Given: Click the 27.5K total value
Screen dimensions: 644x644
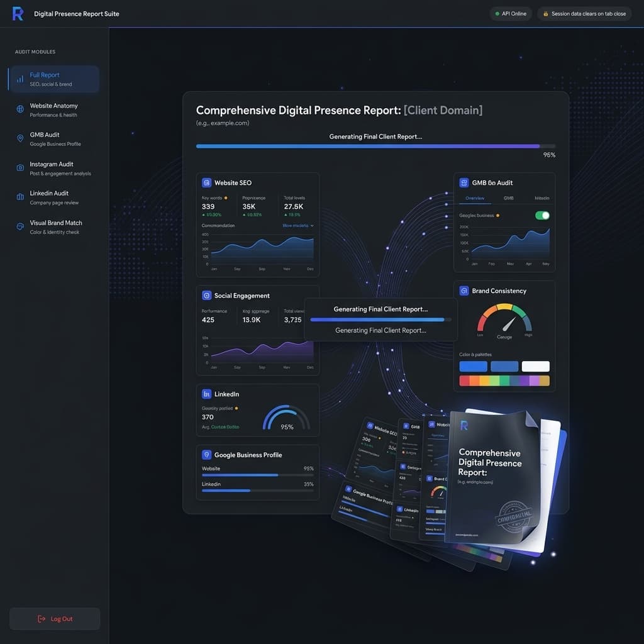Looking at the screenshot, I should (293, 206).
